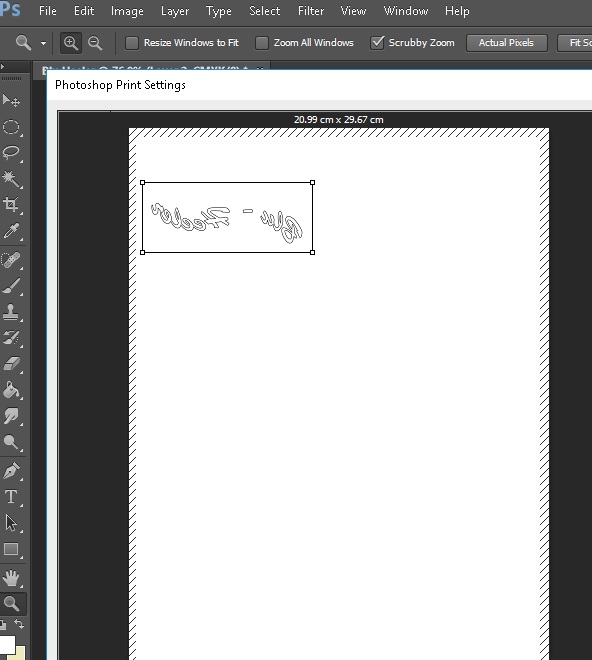The width and height of the screenshot is (592, 660).
Task: Enable Zoom All Windows checkbox
Action: point(262,43)
